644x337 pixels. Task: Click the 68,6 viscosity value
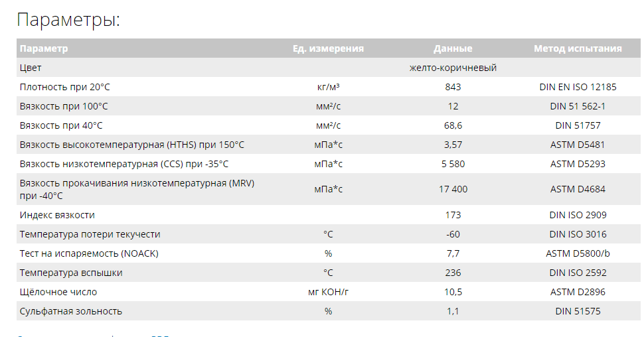[x=453, y=125]
